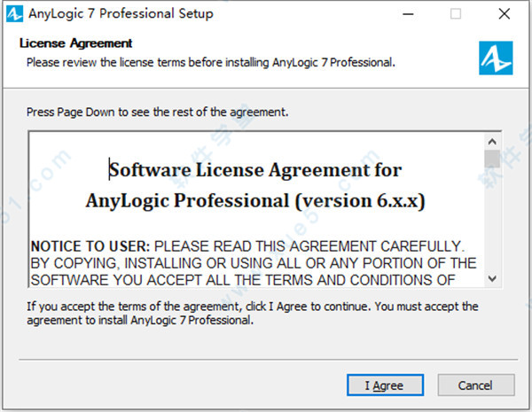
Task: Click the "NOTICE TO USER" bold text
Action: [x=78, y=245]
